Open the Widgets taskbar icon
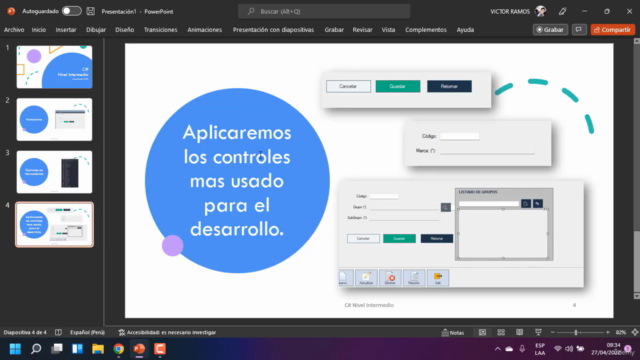 [77, 349]
